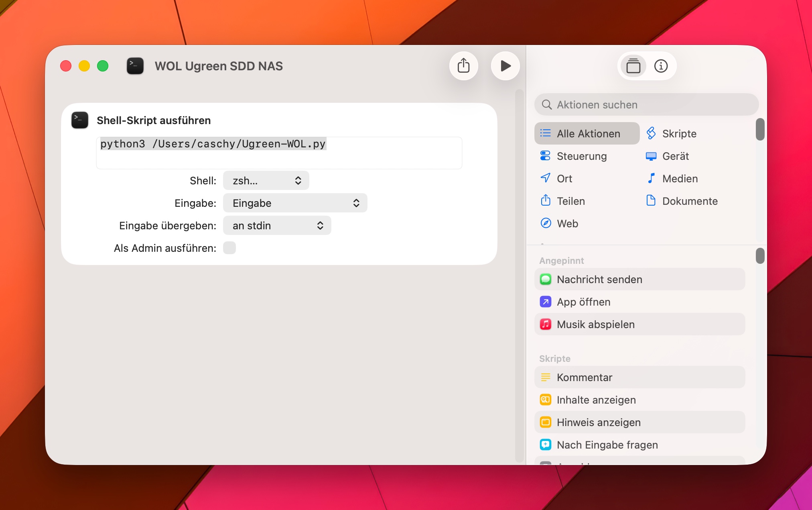Viewport: 812px width, 510px height.
Task: Click the shortcut's terminal icon in title
Action: coord(135,66)
